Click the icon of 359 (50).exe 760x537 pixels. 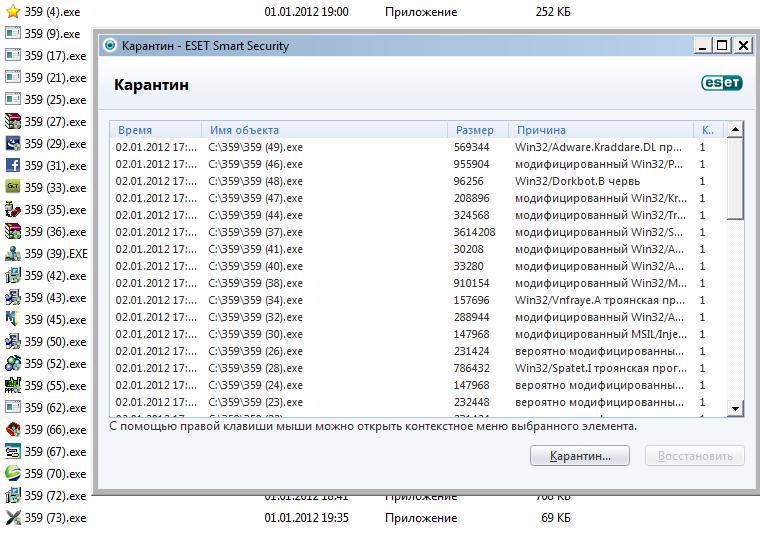13,341
